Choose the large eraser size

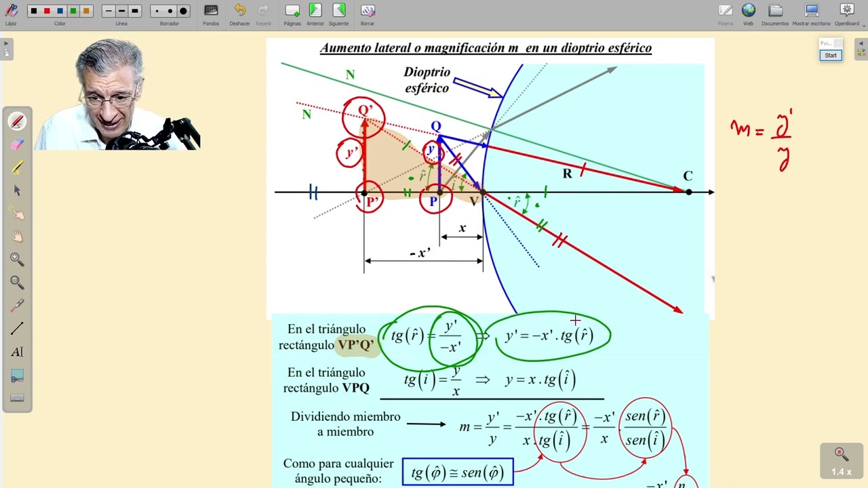183,11
